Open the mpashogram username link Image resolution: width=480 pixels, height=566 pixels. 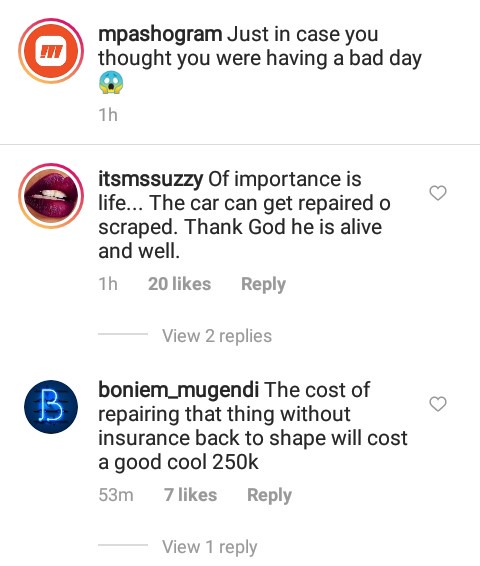160,35
